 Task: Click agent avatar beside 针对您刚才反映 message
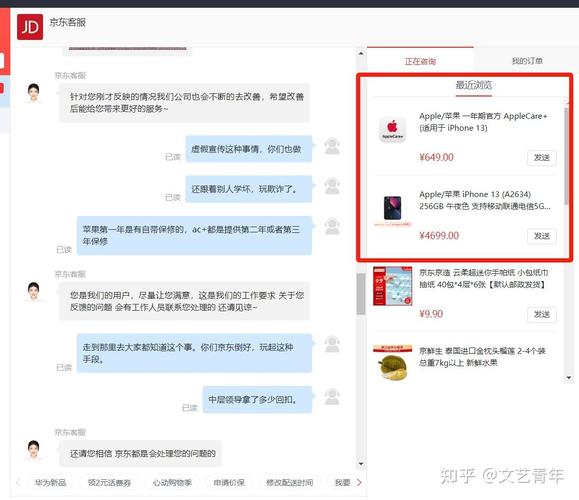[34, 93]
